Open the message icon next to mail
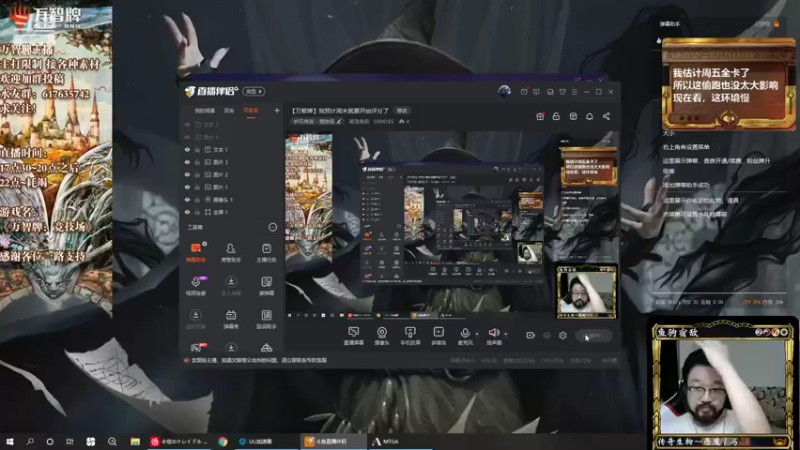 (x=536, y=92)
